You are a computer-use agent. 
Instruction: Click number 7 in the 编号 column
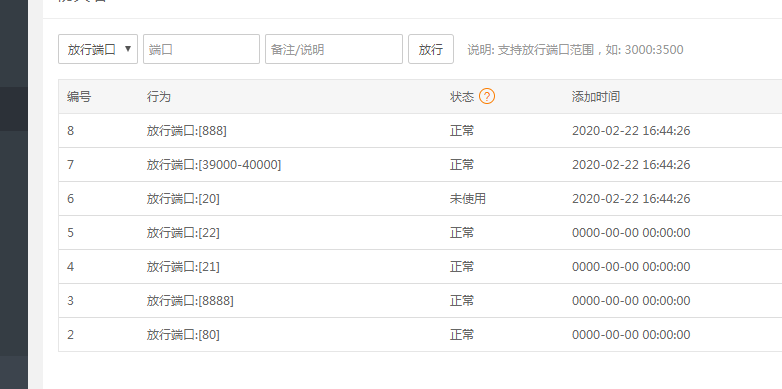(x=70, y=165)
